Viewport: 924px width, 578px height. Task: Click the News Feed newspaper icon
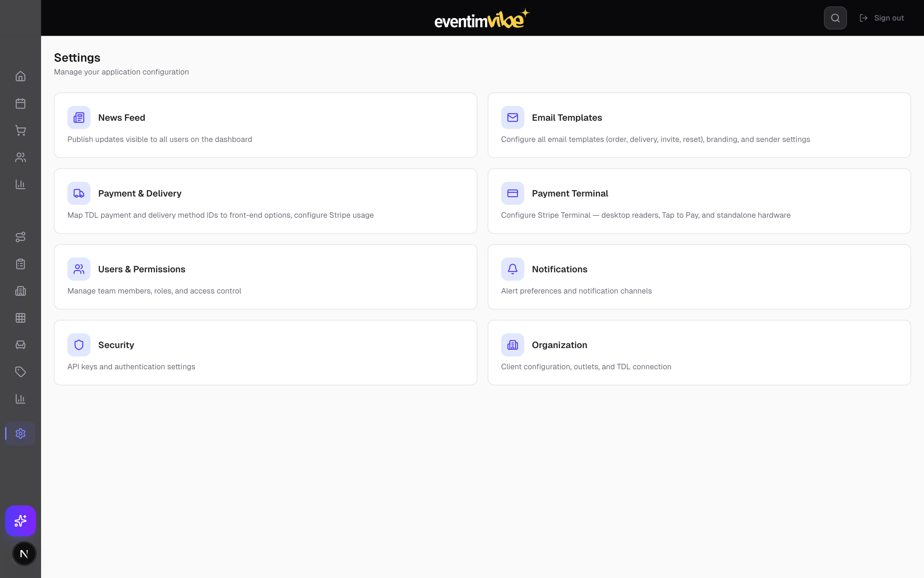point(79,118)
